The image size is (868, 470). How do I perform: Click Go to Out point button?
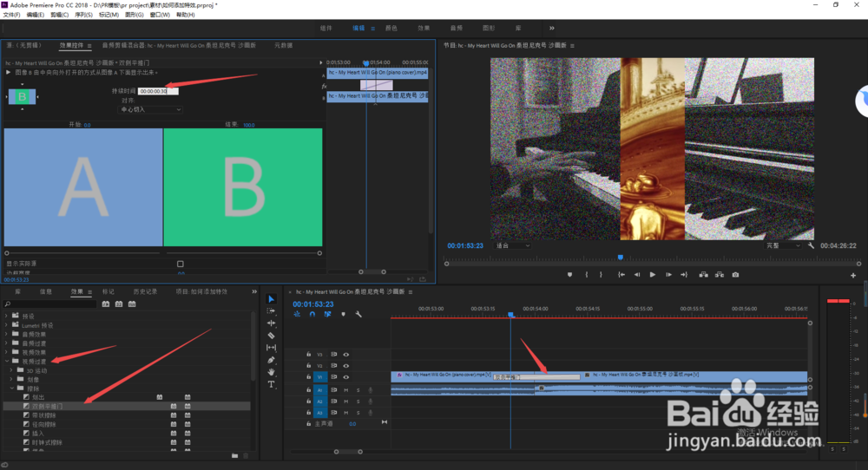(684, 275)
